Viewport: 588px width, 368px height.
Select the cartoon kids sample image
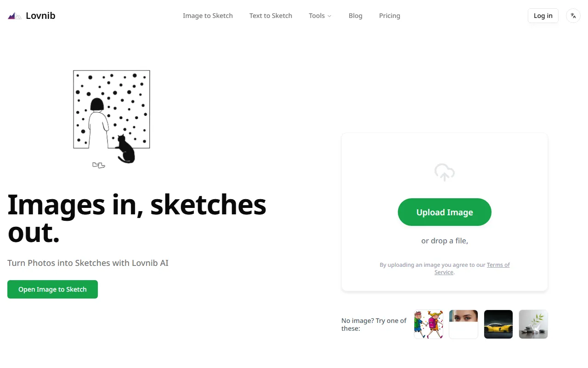[x=429, y=324]
